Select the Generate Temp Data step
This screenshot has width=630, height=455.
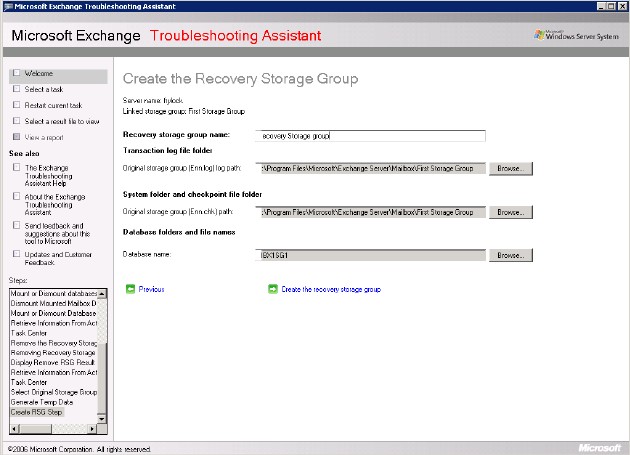click(x=42, y=402)
